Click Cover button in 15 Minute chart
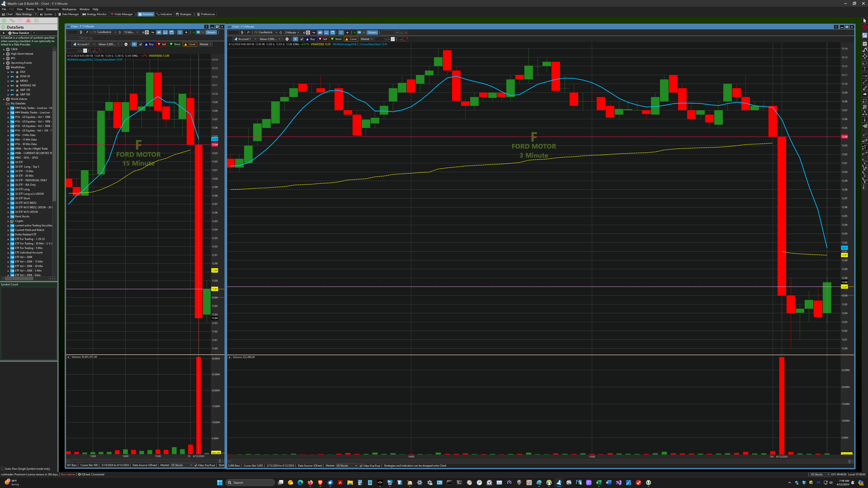This screenshot has height=488, width=868. (x=190, y=44)
